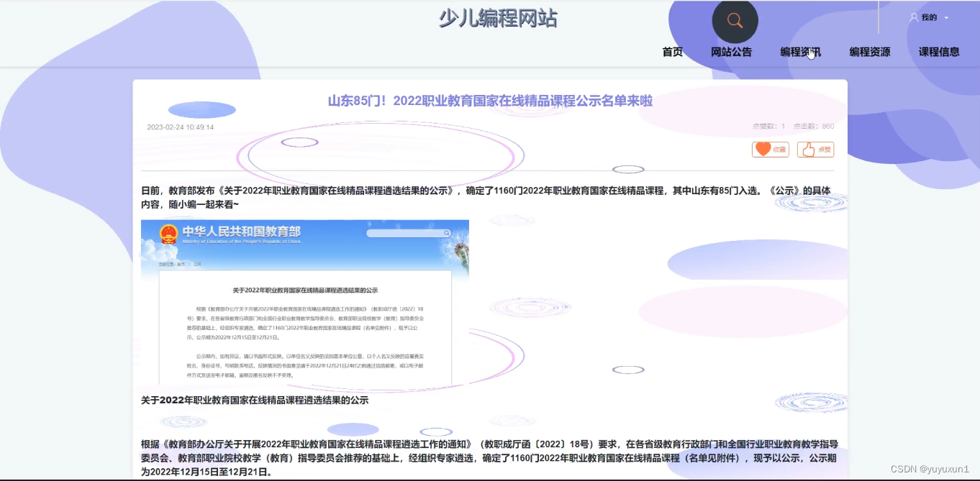
Task: Click the date 2023-02-24 10:49:14
Action: click(181, 127)
